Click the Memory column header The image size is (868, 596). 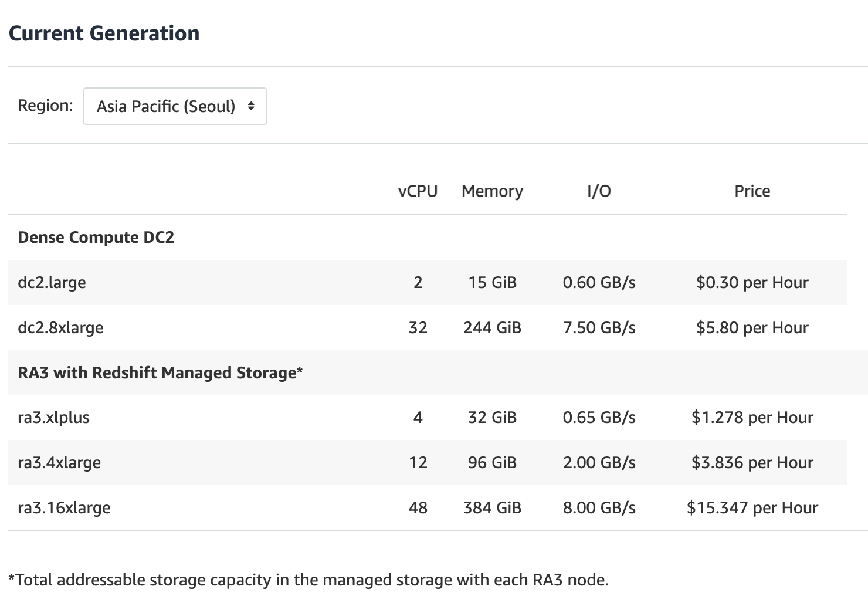coord(492,191)
